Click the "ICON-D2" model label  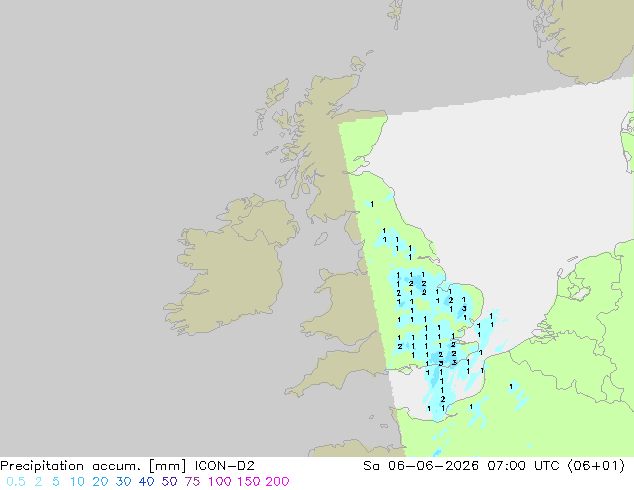tap(224, 466)
